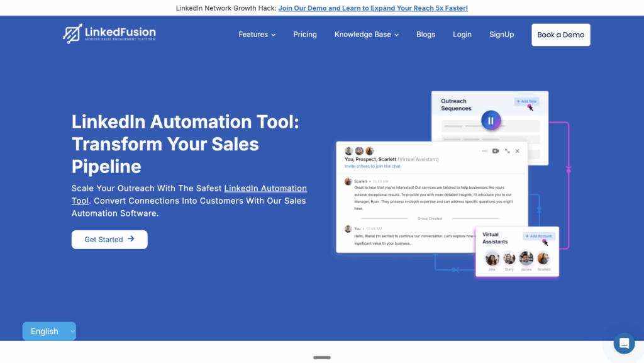This screenshot has width=644, height=363.
Task: Click the Book a Demo button
Action: click(560, 35)
